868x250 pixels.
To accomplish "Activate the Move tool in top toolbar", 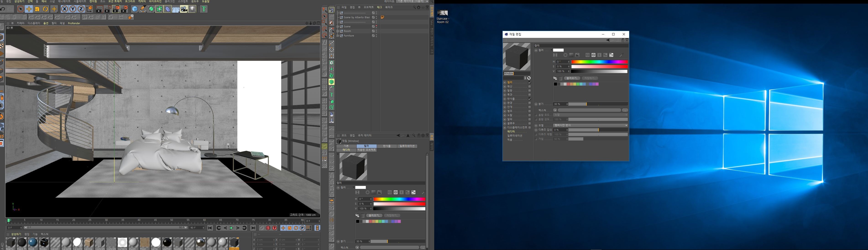I will coord(29,9).
